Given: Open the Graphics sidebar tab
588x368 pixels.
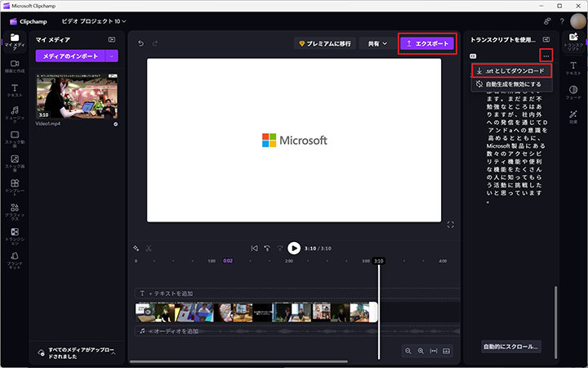Looking at the screenshot, I should click(15, 212).
